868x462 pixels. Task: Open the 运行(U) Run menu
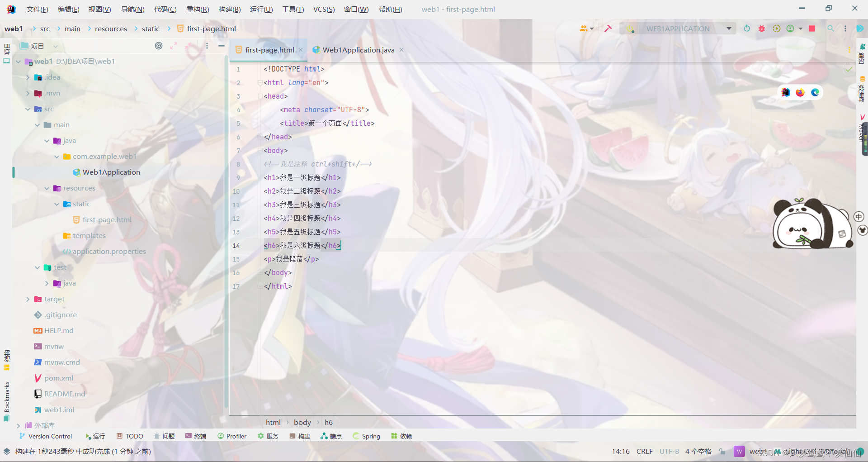click(261, 10)
